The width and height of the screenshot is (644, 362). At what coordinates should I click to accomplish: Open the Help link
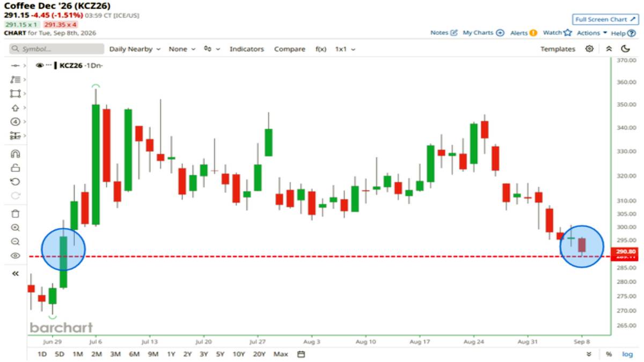[x=623, y=33]
